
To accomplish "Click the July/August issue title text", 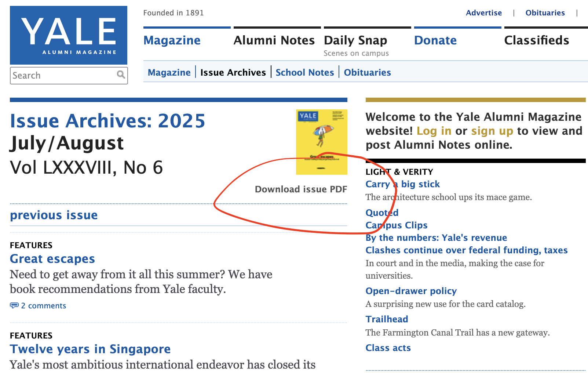I will [67, 143].
